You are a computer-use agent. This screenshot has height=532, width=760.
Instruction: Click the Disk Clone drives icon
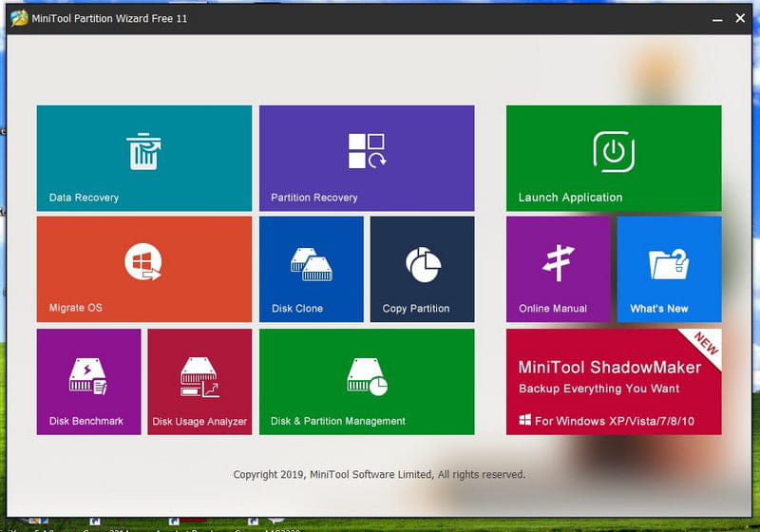[x=312, y=264]
